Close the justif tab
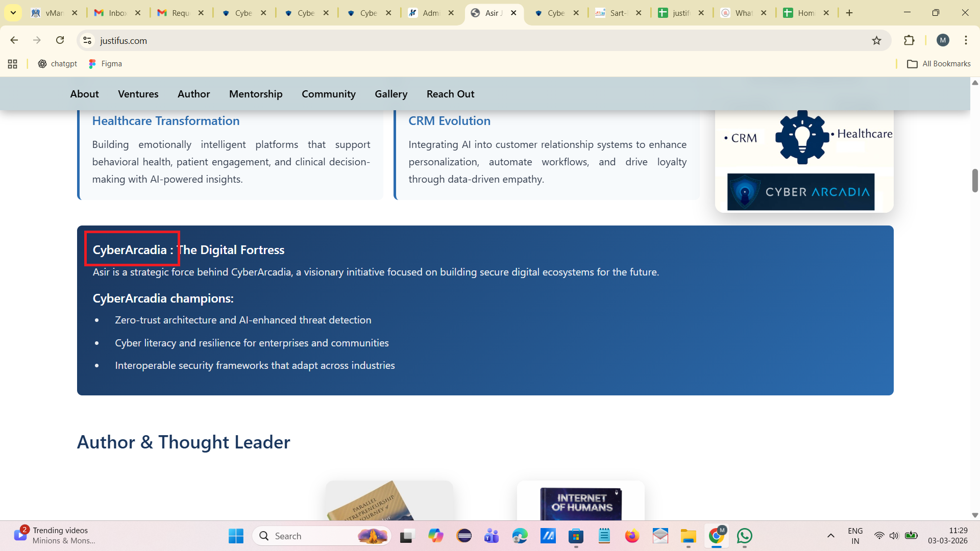 click(x=701, y=13)
